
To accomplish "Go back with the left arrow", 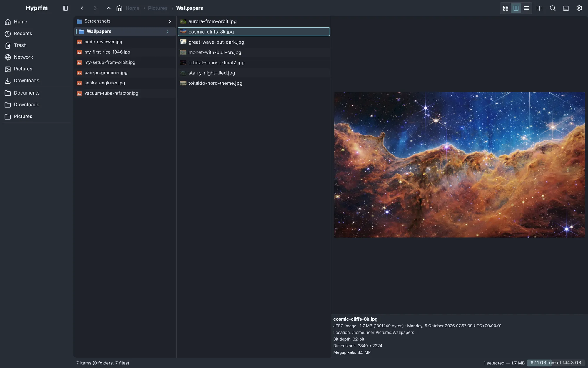I will (x=82, y=8).
